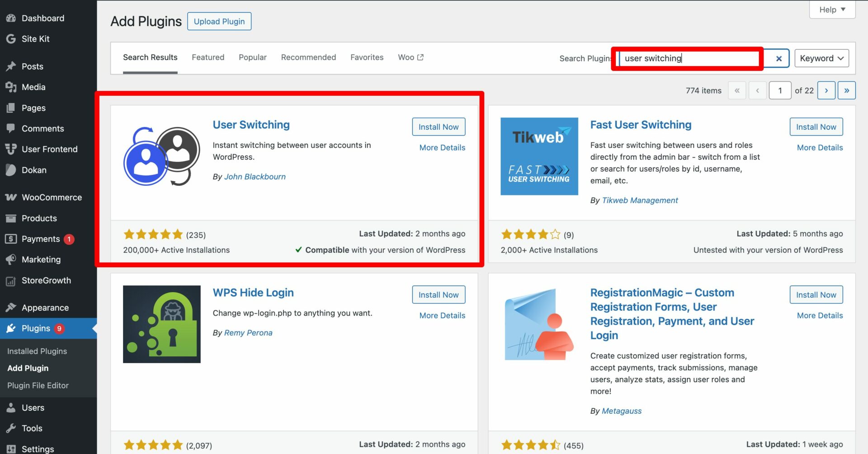Click the Marketing megaphone icon
This screenshot has height=454, width=868.
pyautogui.click(x=11, y=260)
